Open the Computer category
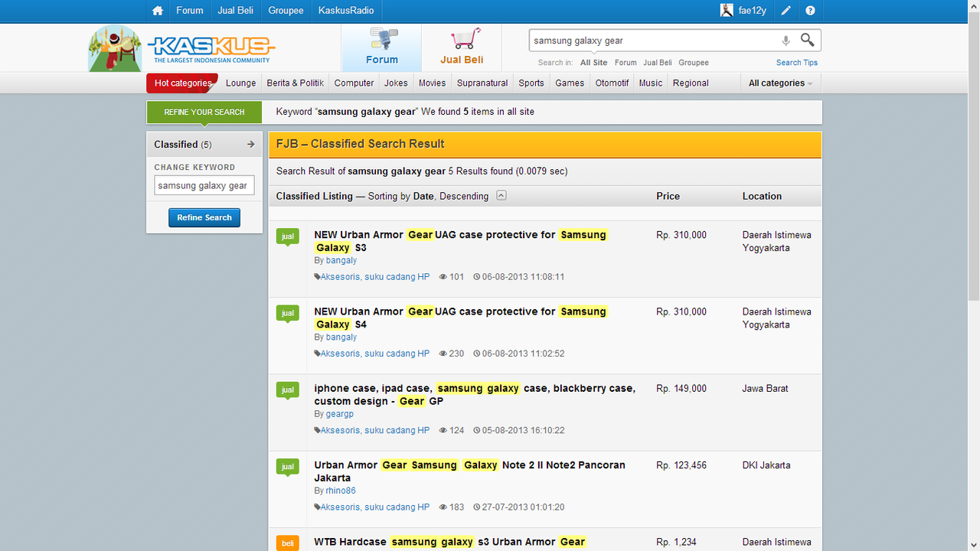 click(x=354, y=83)
